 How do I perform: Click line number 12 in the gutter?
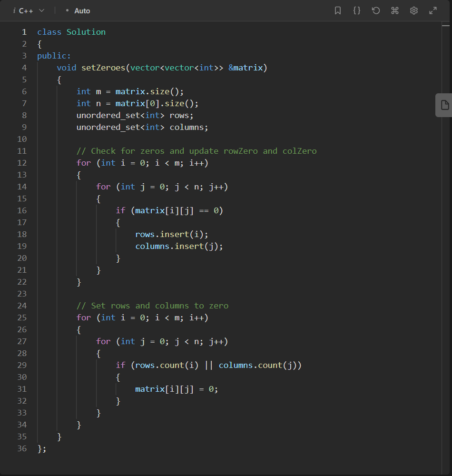22,163
